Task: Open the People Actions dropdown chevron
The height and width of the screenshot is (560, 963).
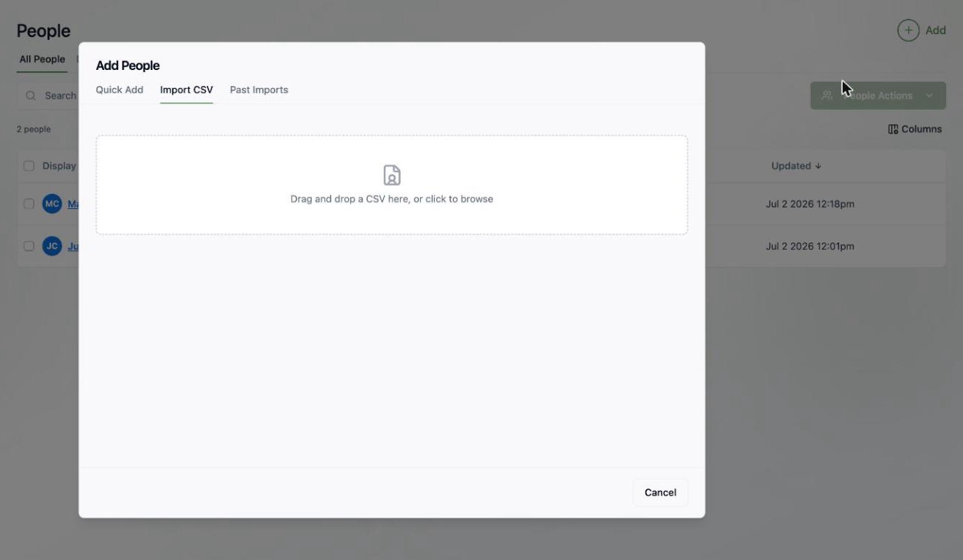Action: tap(929, 95)
